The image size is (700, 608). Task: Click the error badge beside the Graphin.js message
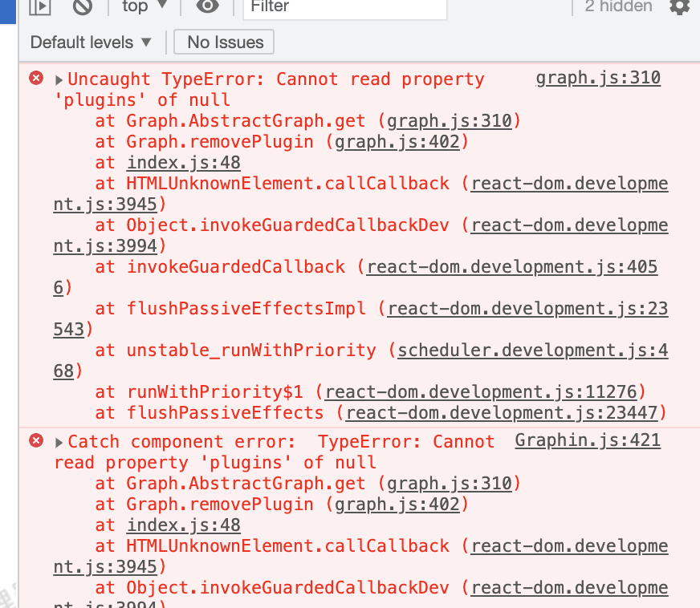pos(36,441)
